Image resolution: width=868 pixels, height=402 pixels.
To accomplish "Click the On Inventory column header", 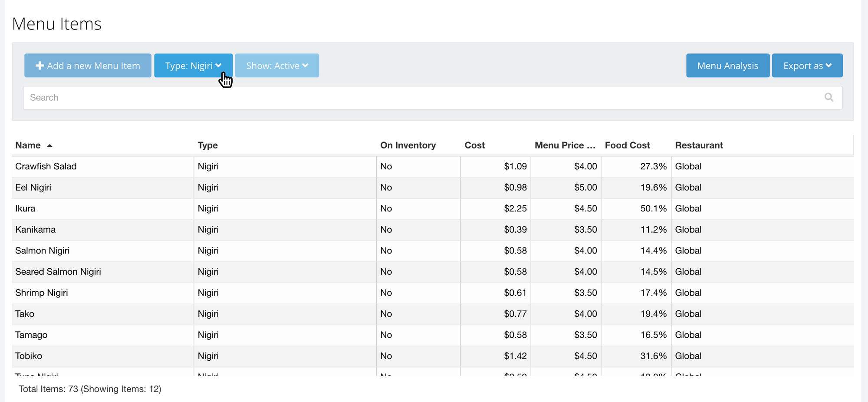I will [x=408, y=145].
